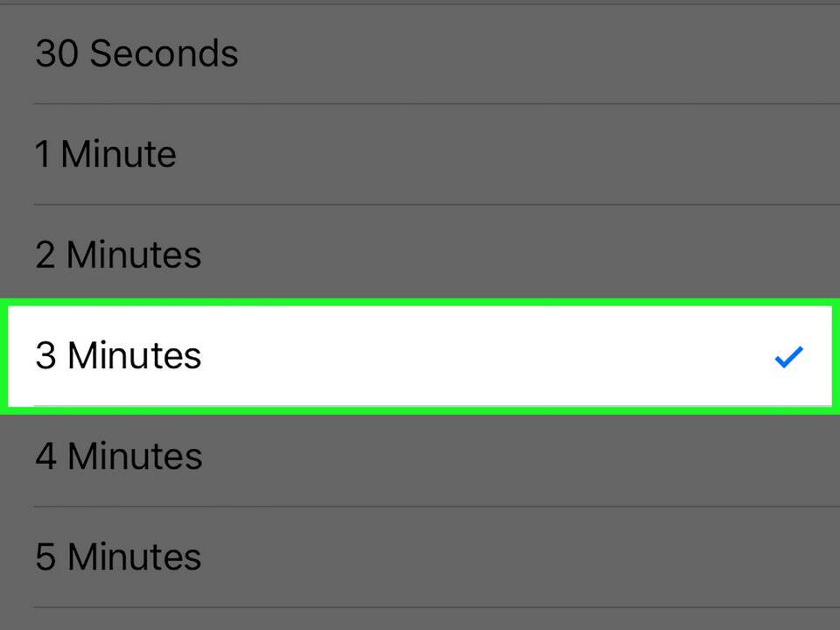Click the '4 Minutes' text label
Viewport: 840px width, 630px height.
[118, 457]
